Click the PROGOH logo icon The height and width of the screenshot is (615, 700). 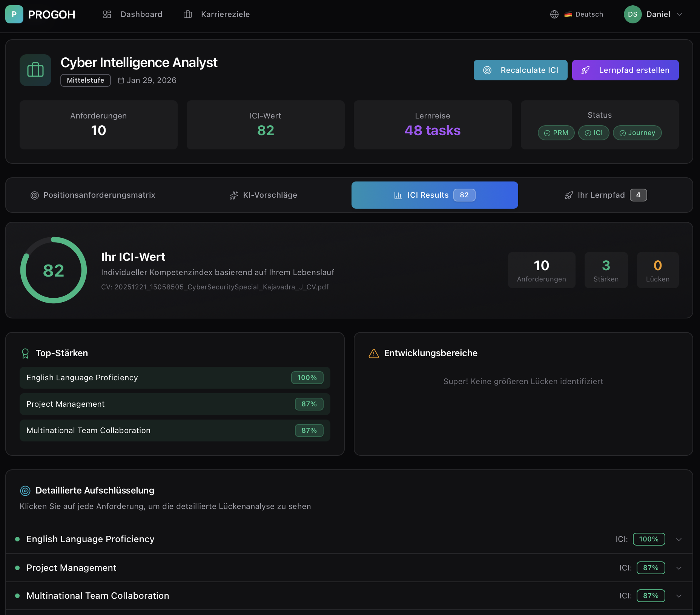coord(14,14)
